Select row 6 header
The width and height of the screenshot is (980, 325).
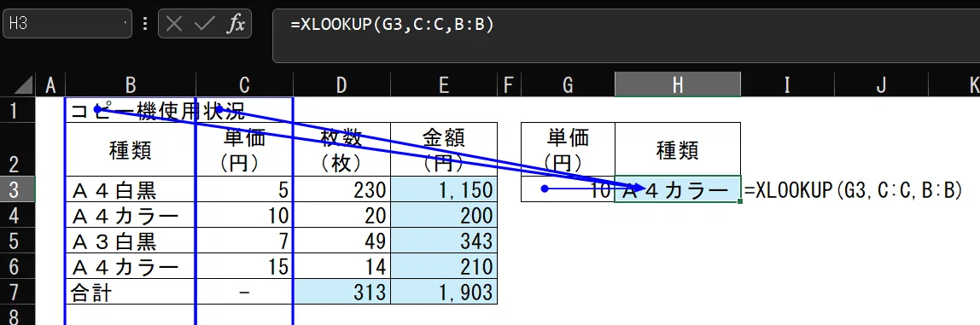pyautogui.click(x=17, y=265)
